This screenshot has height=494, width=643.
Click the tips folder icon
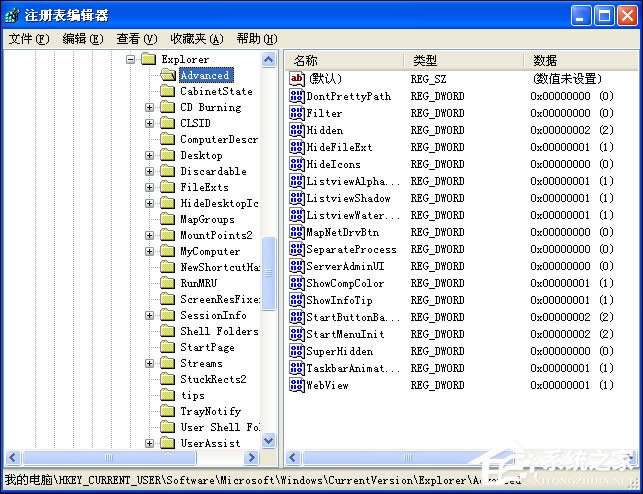click(167, 395)
